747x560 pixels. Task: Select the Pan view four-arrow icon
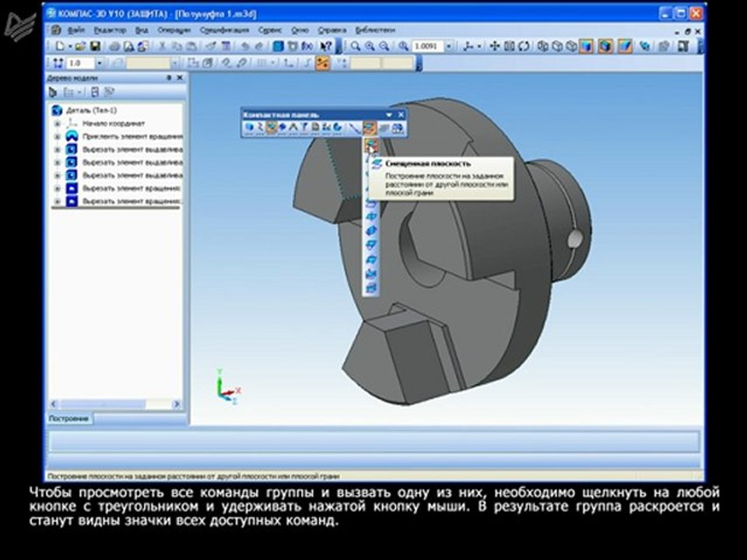[495, 46]
